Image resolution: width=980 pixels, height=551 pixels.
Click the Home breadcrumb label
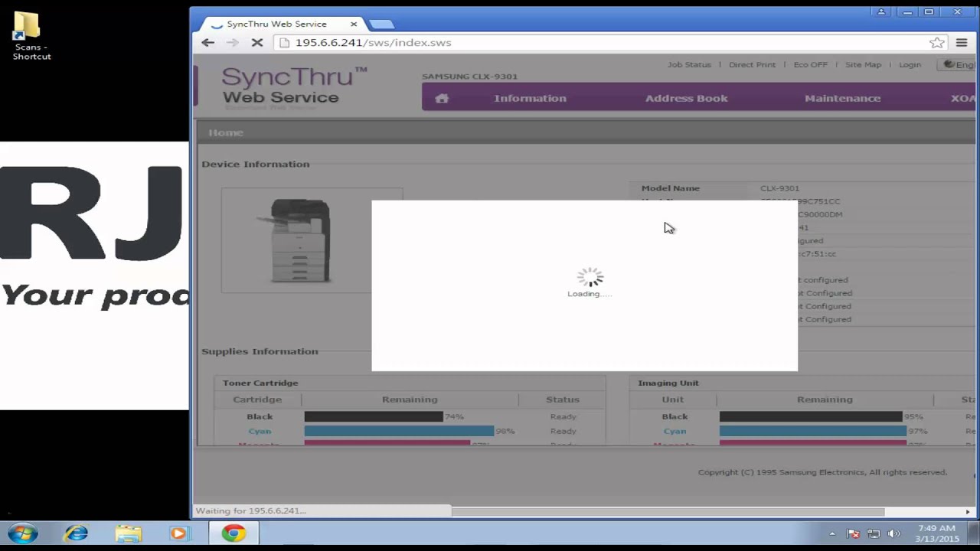[226, 132]
